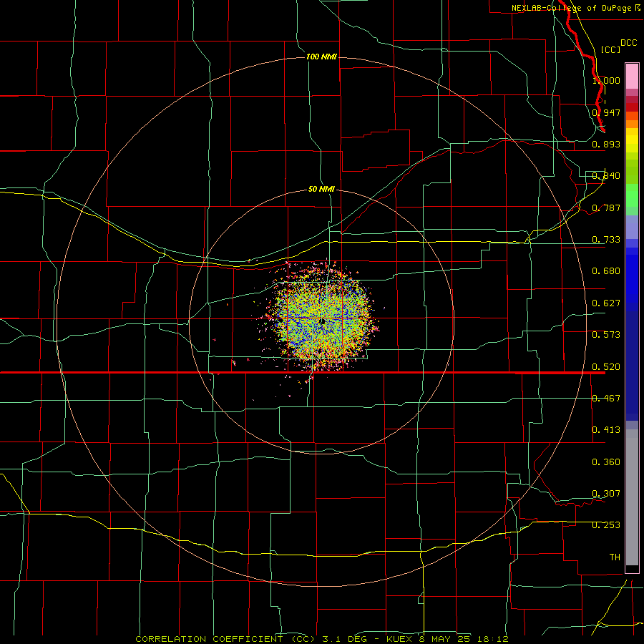Image resolution: width=644 pixels, height=644 pixels.
Task: Click the 0.253 legend value
Action: (606, 525)
